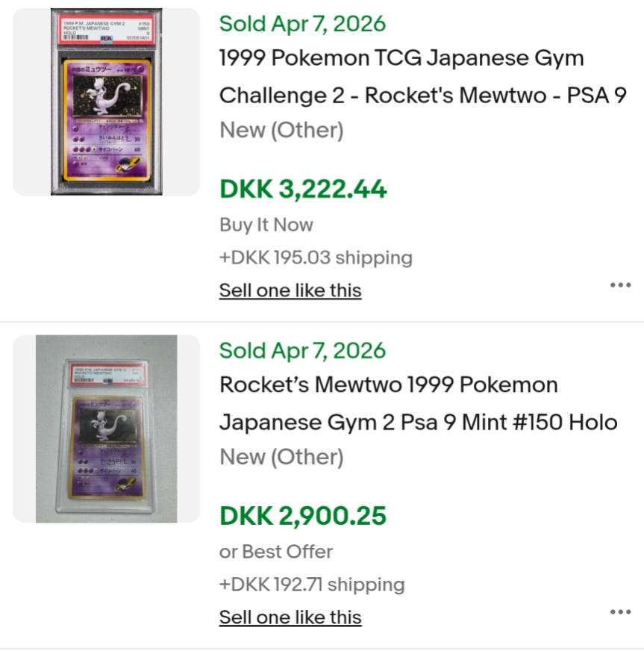Click the "+DKK 192.71 shipping" text
644x654 pixels.
click(x=312, y=585)
